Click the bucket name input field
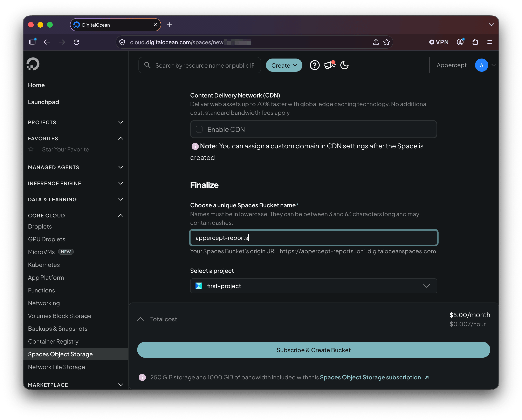The image size is (522, 420). pyautogui.click(x=314, y=238)
